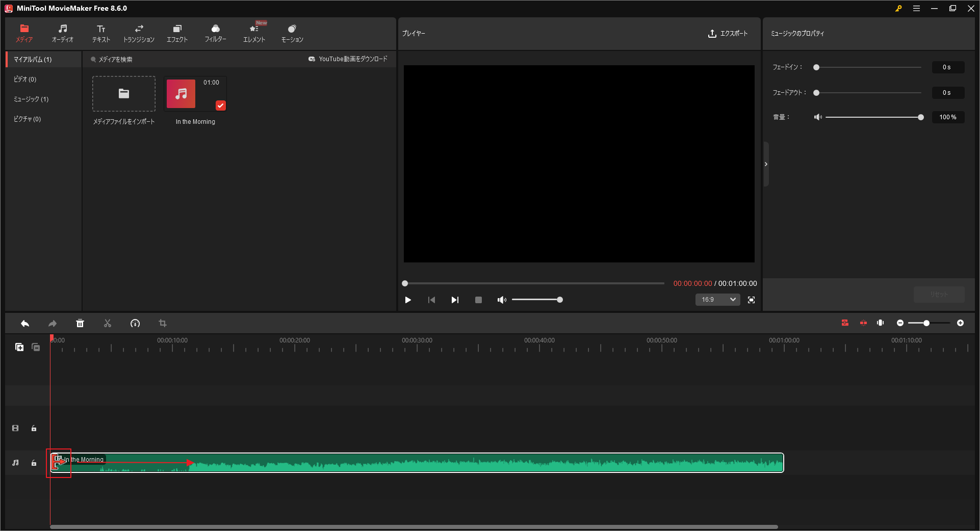Mute the player volume speaker icon

pyautogui.click(x=501, y=300)
